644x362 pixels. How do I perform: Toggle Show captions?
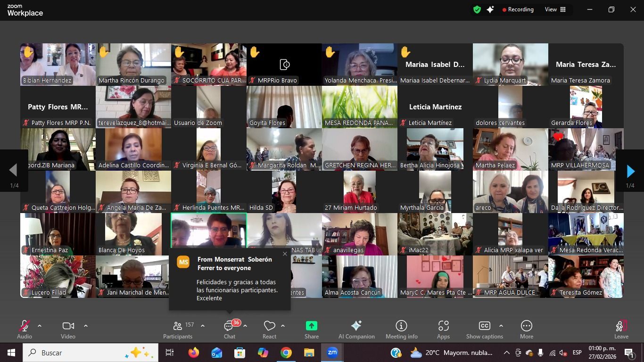(x=485, y=329)
